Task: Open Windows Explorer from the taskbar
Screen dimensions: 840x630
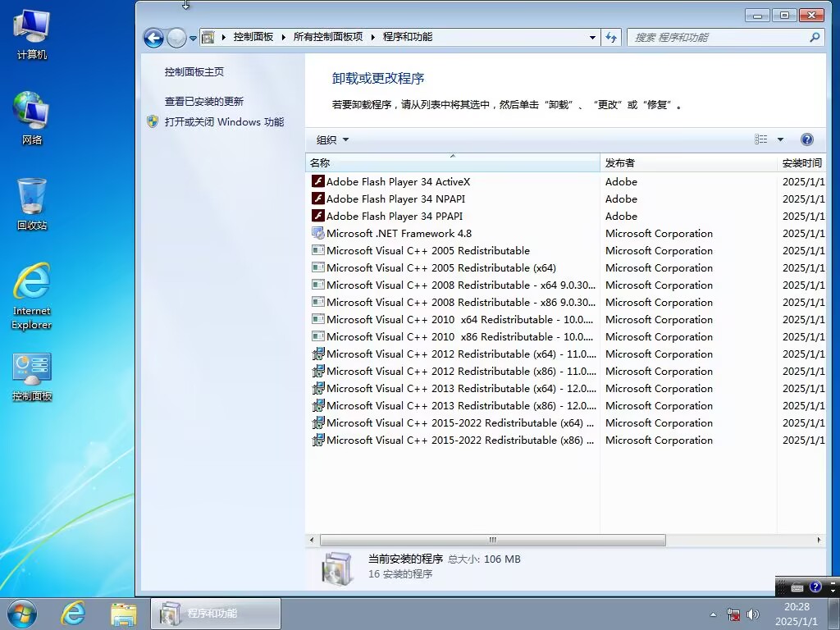Action: (x=124, y=614)
